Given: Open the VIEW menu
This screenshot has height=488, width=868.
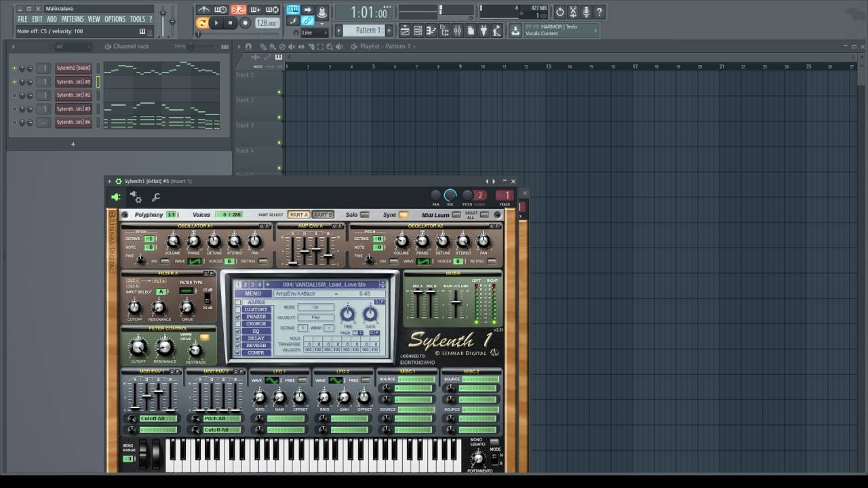Looking at the screenshot, I should pos(94,19).
